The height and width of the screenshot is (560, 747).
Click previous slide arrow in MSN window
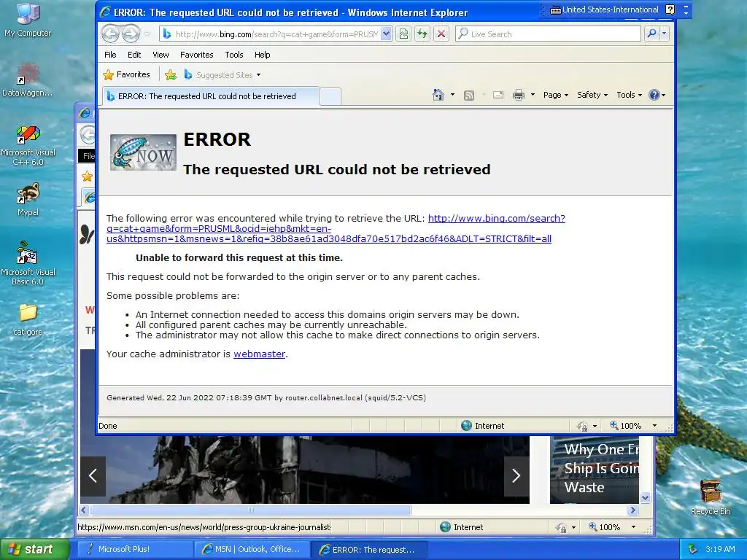coord(93,475)
